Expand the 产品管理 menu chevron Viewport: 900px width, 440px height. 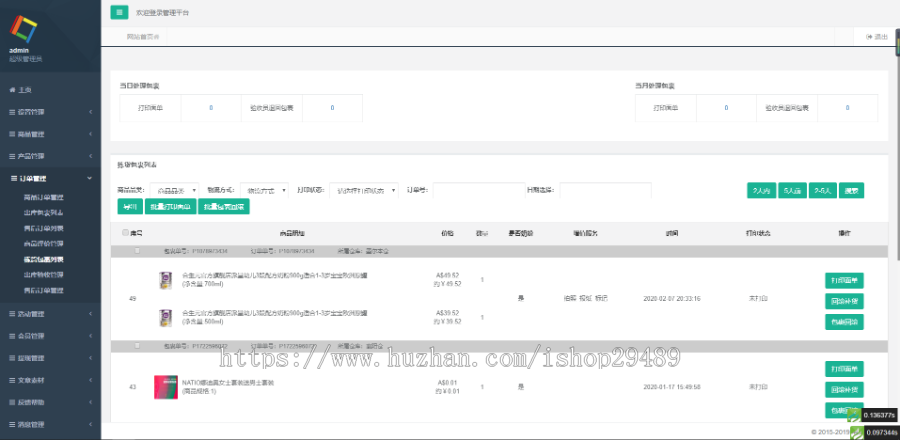(90, 156)
